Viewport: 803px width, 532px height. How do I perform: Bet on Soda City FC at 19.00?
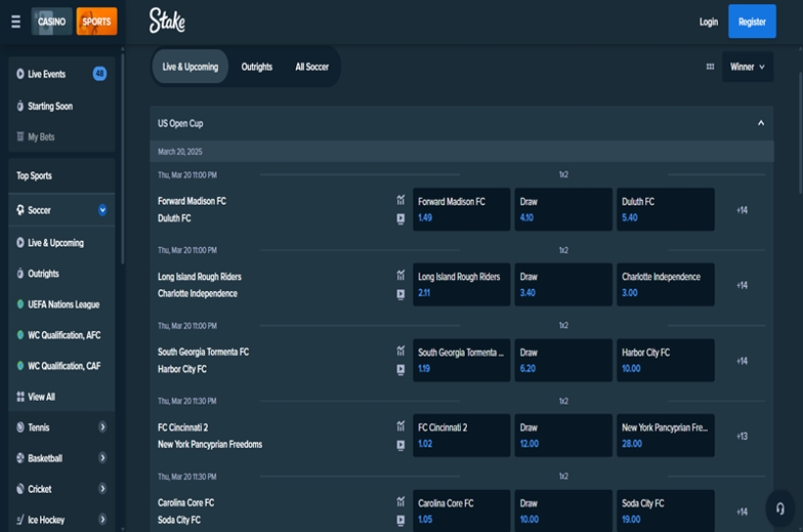click(665, 510)
